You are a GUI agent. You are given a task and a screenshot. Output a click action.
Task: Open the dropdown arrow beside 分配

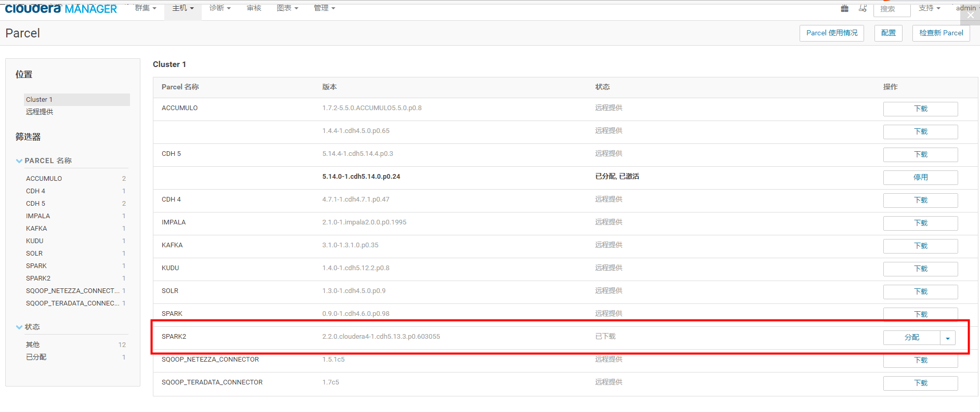[948, 338]
